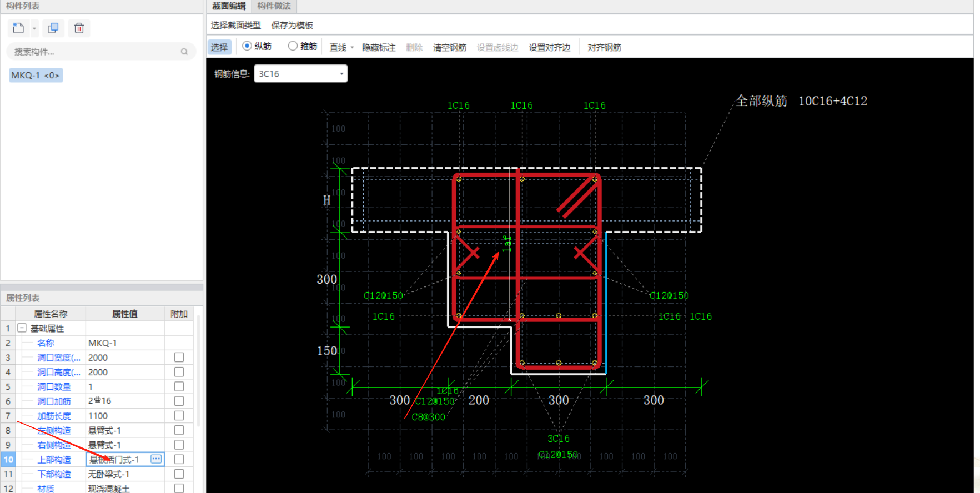Select the 材质 property name
The height and width of the screenshot is (493, 980).
pos(46,489)
